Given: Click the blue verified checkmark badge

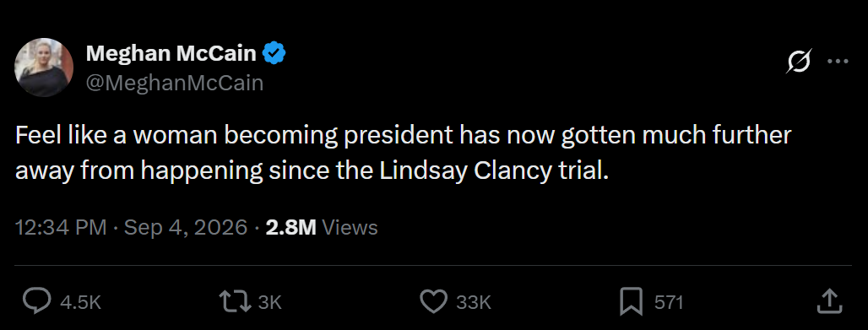Looking at the screenshot, I should point(274,53).
